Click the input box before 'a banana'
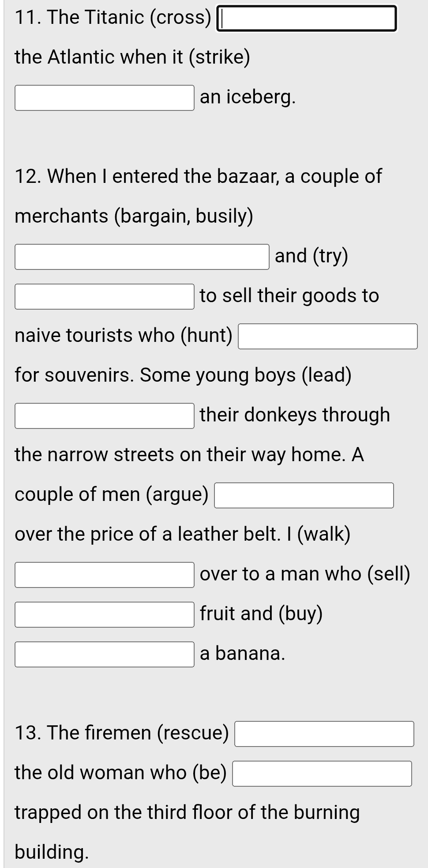This screenshot has width=428, height=868. 105,654
